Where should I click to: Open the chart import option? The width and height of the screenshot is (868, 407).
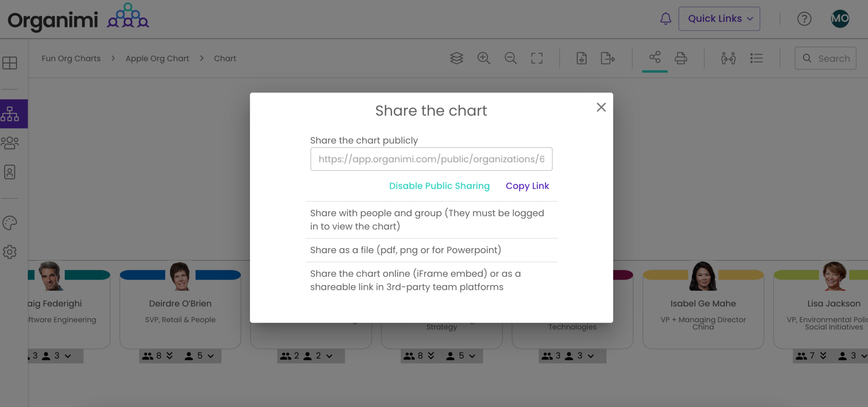pyautogui.click(x=581, y=58)
